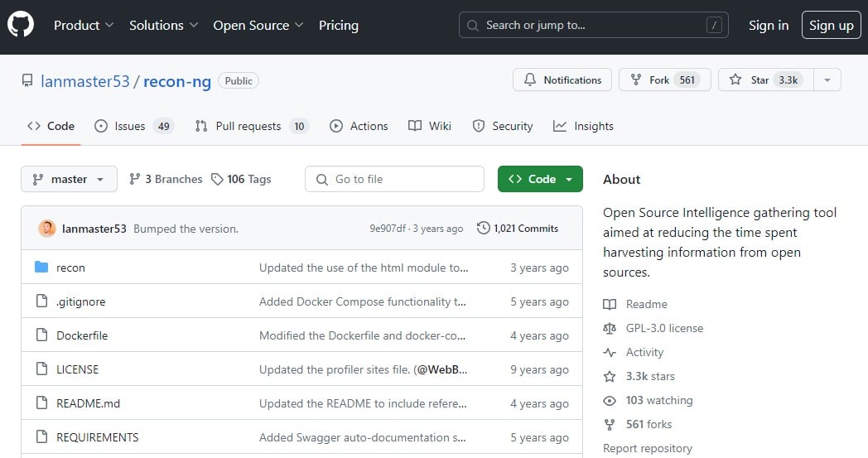Click the .gitignore file icon

tap(41, 301)
